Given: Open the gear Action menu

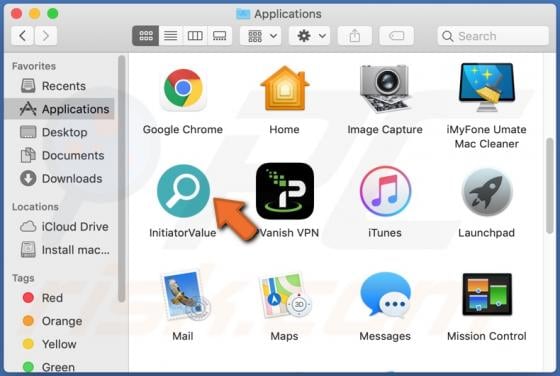Looking at the screenshot, I should pos(310,36).
